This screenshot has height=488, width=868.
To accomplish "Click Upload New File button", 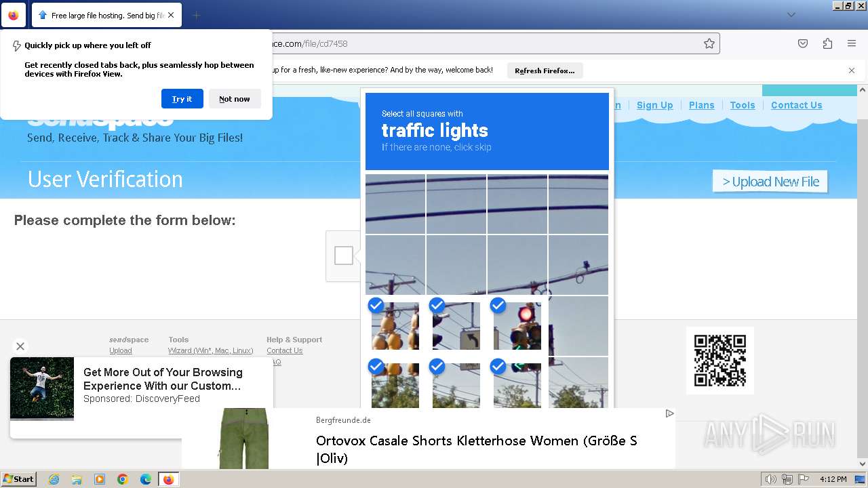I will [770, 182].
